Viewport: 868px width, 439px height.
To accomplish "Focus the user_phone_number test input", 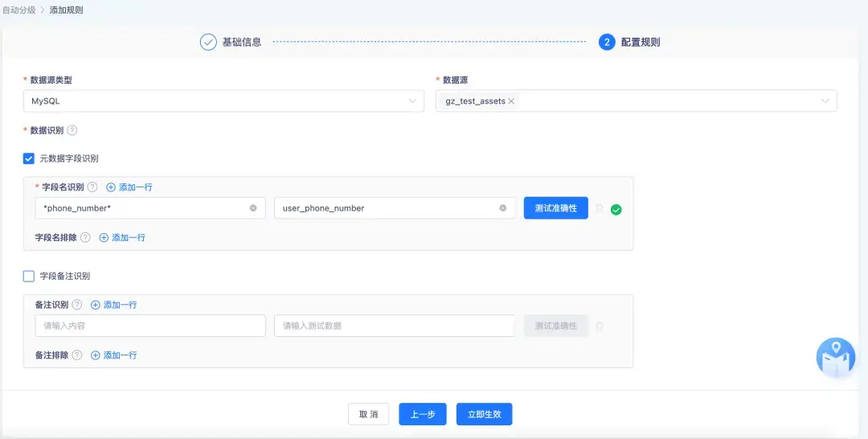I will click(x=395, y=208).
